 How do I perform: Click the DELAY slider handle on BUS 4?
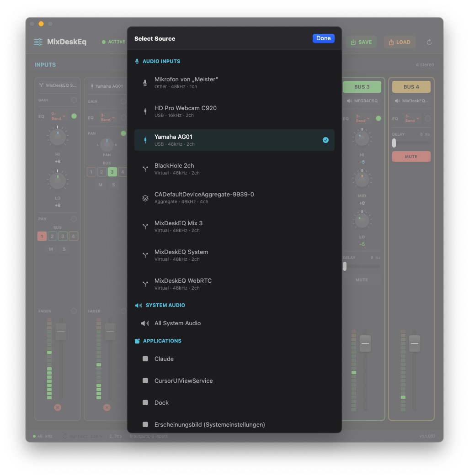pos(393,143)
